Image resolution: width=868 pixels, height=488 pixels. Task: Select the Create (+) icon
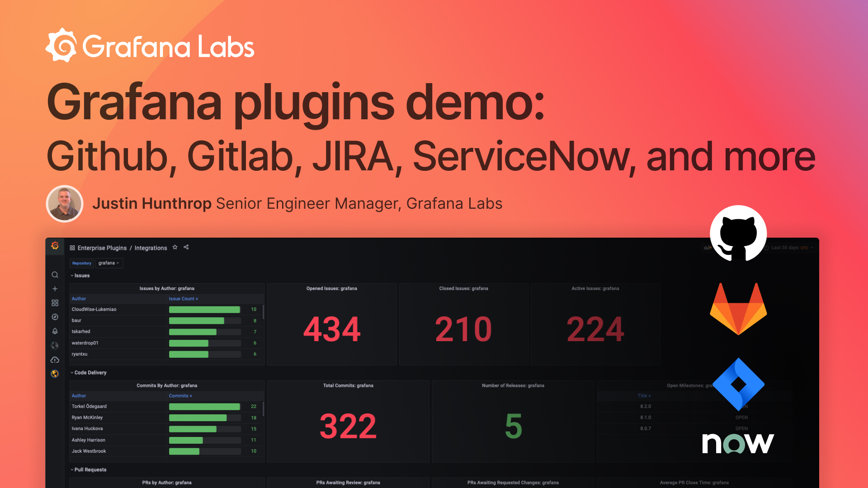[55, 289]
